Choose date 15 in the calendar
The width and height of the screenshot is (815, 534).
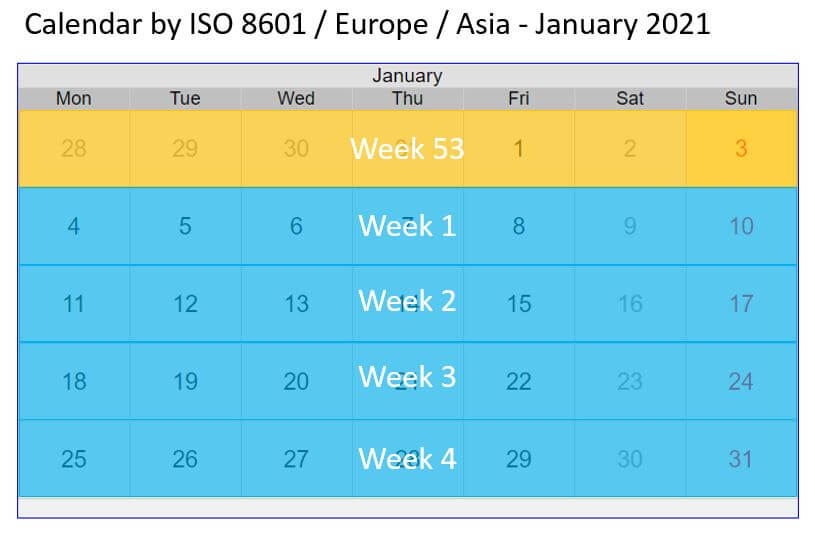(519, 304)
